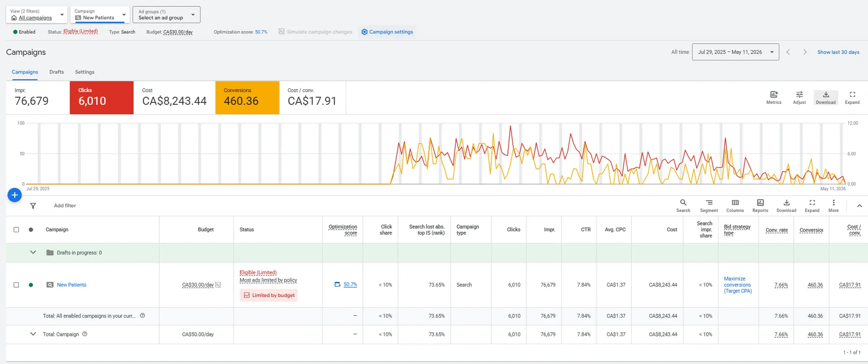868x364 pixels.
Task: Open the Enabled status dropdown
Action: (24, 32)
